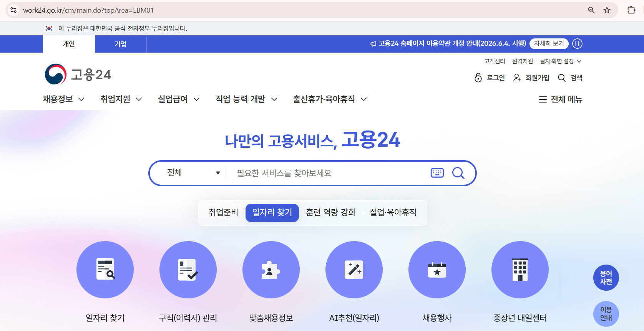The width and height of the screenshot is (644, 331).
Task: Click the 일자리 찾기 label under first icon
Action: click(x=105, y=318)
